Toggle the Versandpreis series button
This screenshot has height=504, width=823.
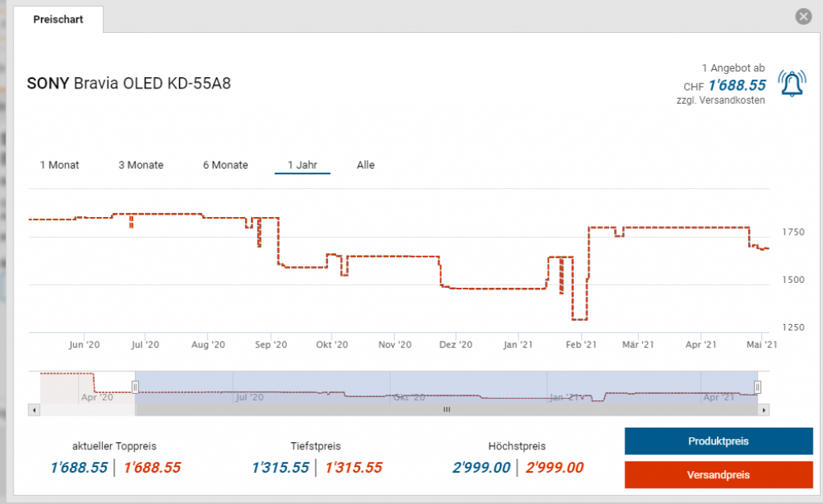click(718, 475)
